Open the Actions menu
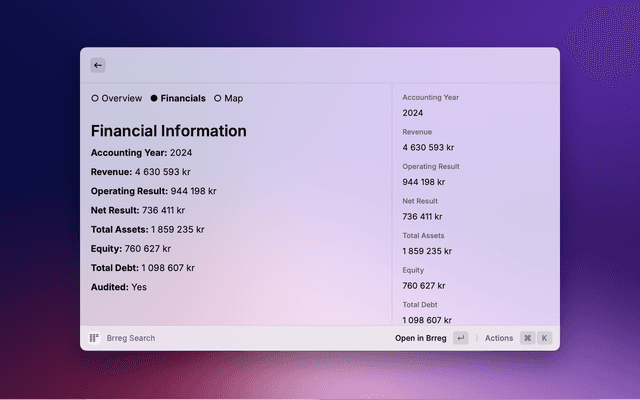Viewport: 640px width, 400px height. pos(499,338)
